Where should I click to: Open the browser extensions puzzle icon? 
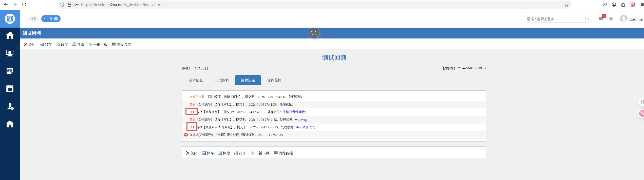[x=623, y=5]
